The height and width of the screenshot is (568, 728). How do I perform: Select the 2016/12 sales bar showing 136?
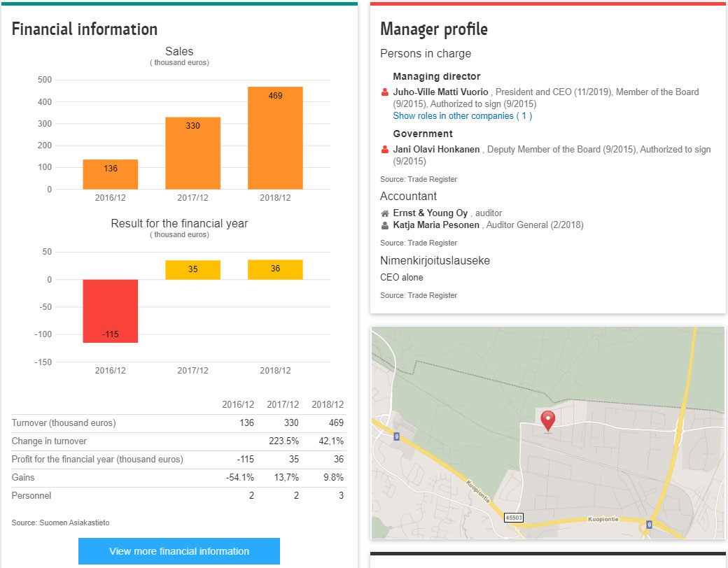(x=111, y=174)
